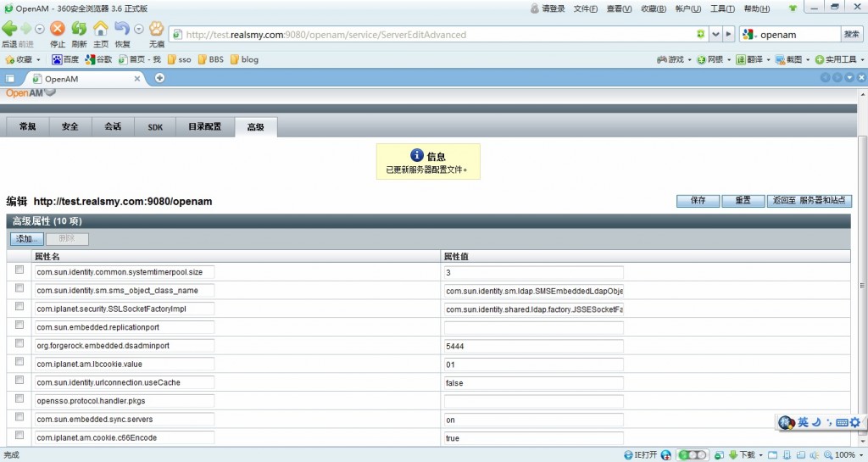Check the box for com.iplanet.security.SSLSocketFactoryImpl

(19, 306)
